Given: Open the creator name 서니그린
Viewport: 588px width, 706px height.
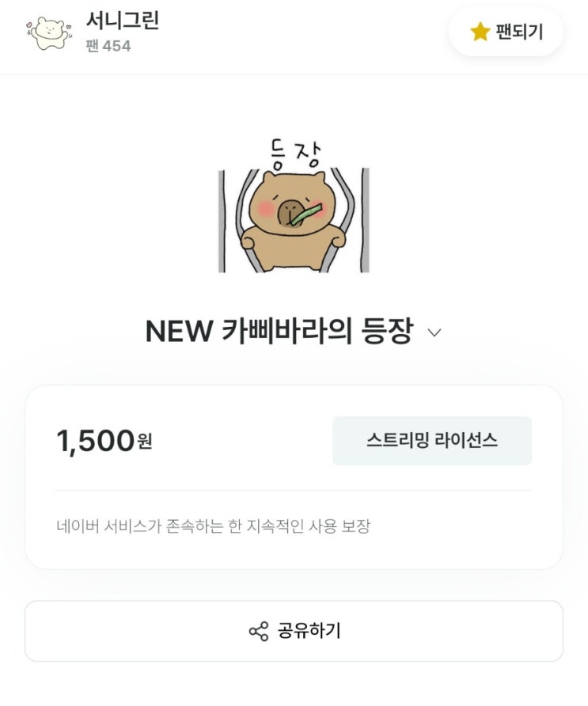Looking at the screenshot, I should (x=123, y=21).
